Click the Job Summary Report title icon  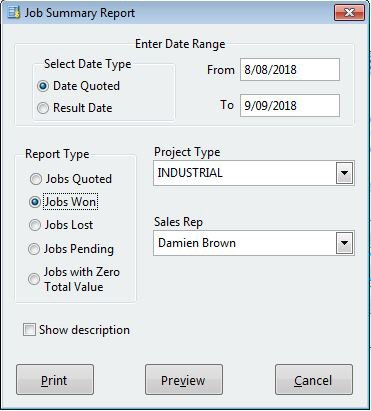14,13
